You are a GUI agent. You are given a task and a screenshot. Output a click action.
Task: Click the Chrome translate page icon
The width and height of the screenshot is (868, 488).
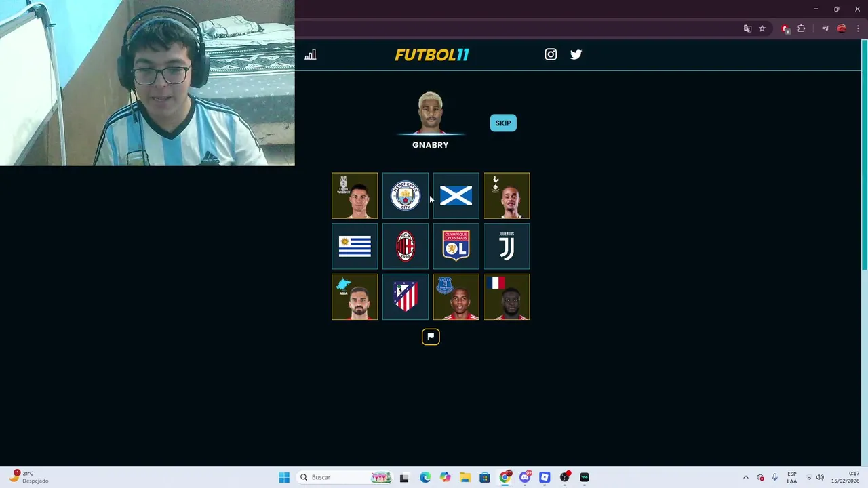pos(747,28)
